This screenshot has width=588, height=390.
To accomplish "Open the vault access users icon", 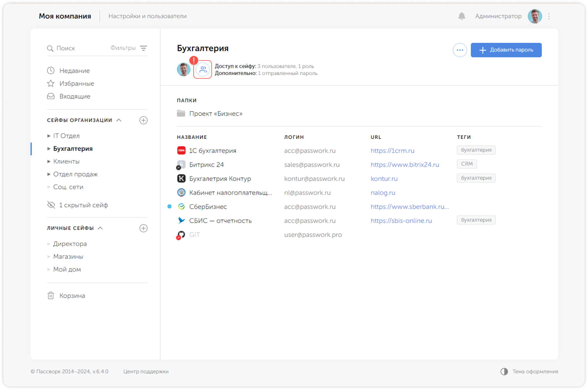I will point(203,69).
